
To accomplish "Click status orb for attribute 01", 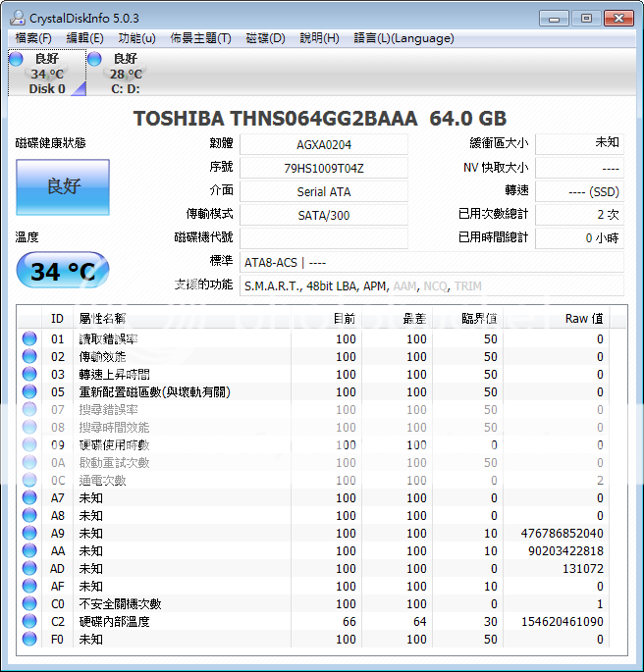I will (29, 338).
